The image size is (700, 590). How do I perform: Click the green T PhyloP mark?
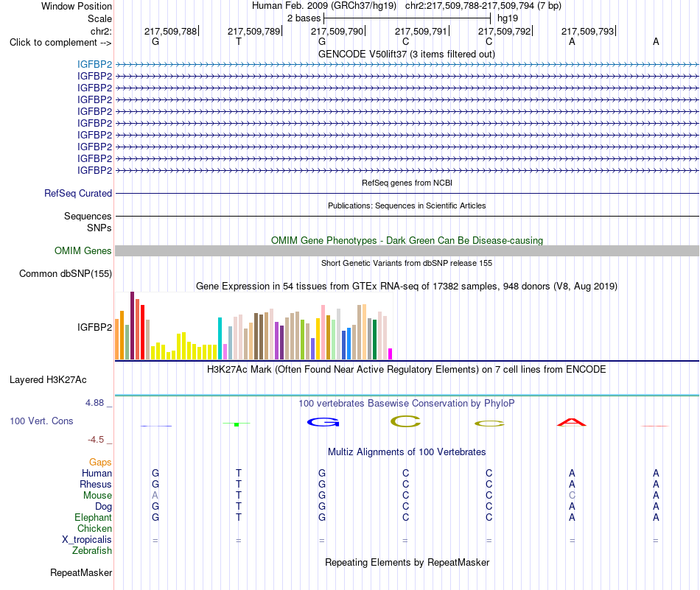(237, 424)
